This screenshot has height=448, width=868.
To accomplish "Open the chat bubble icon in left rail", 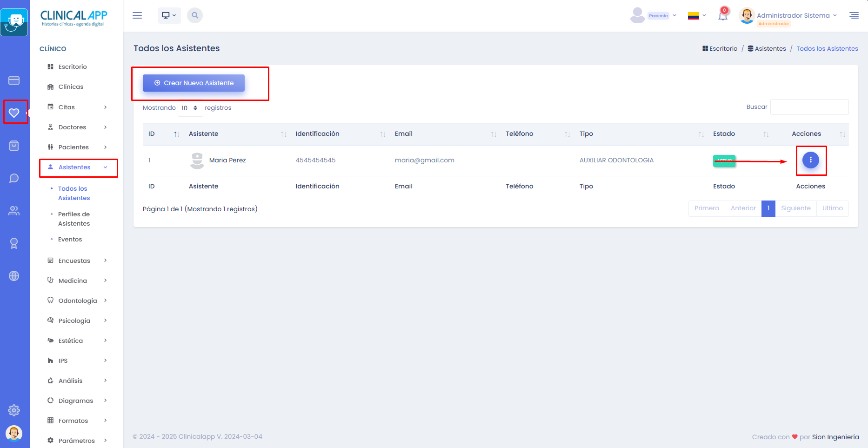I will (14, 178).
